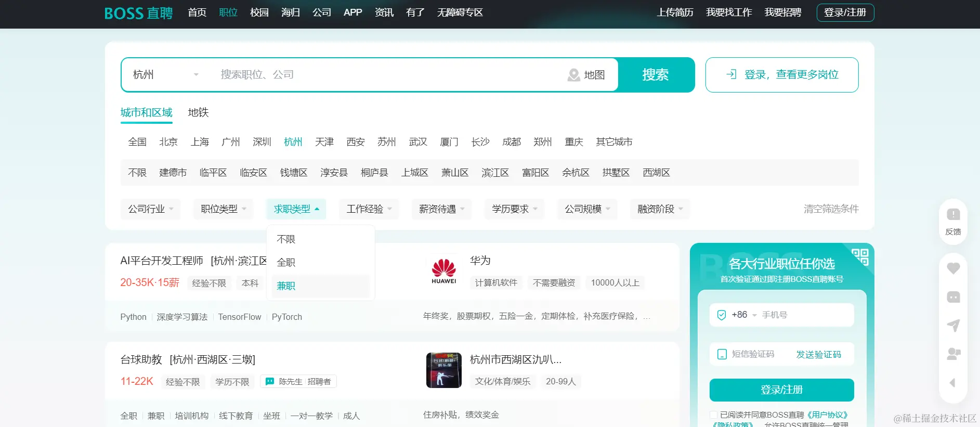The width and height of the screenshot is (980, 427).
Task: Open the BOSS直聘 logo homepage
Action: (x=138, y=13)
